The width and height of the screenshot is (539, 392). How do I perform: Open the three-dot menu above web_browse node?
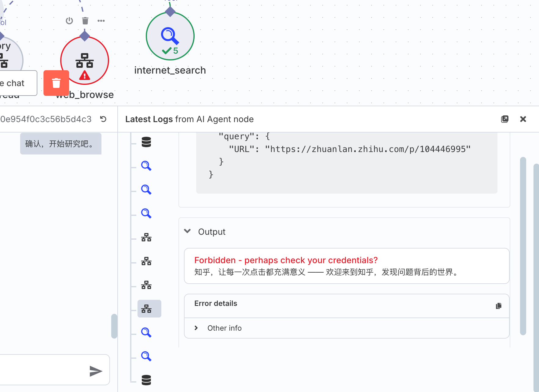101,21
